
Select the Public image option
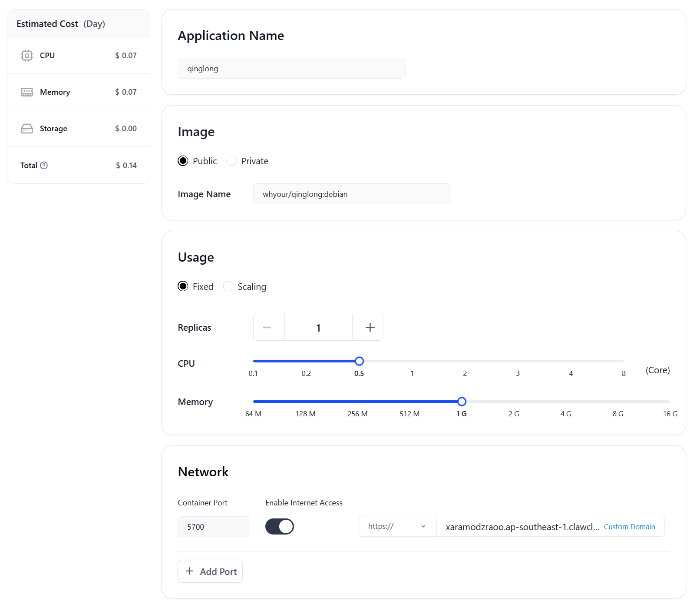183,161
